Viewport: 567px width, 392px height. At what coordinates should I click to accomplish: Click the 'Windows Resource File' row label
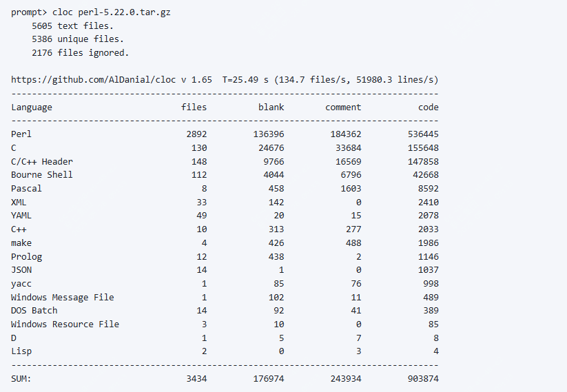[x=65, y=324]
